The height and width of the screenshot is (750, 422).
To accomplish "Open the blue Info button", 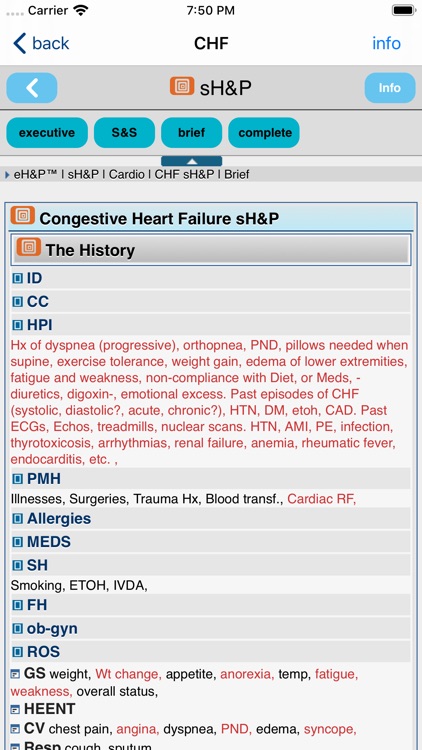I will coord(390,88).
